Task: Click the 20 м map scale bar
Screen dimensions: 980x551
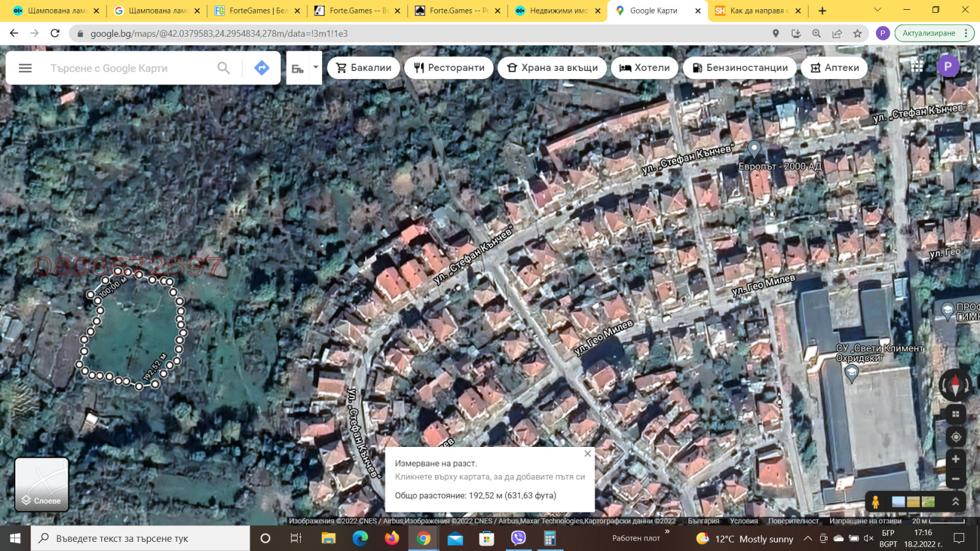Action: 938,521
